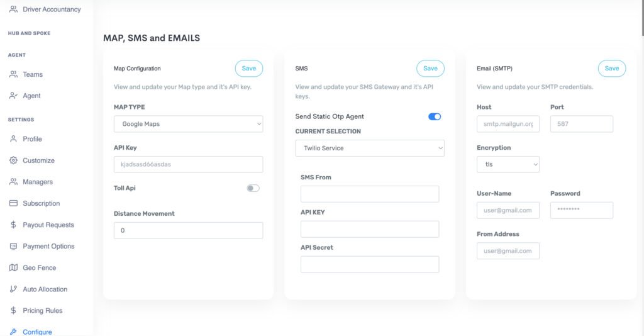The image size is (644, 336).
Task: Open Profile via its person icon
Action: click(14, 139)
